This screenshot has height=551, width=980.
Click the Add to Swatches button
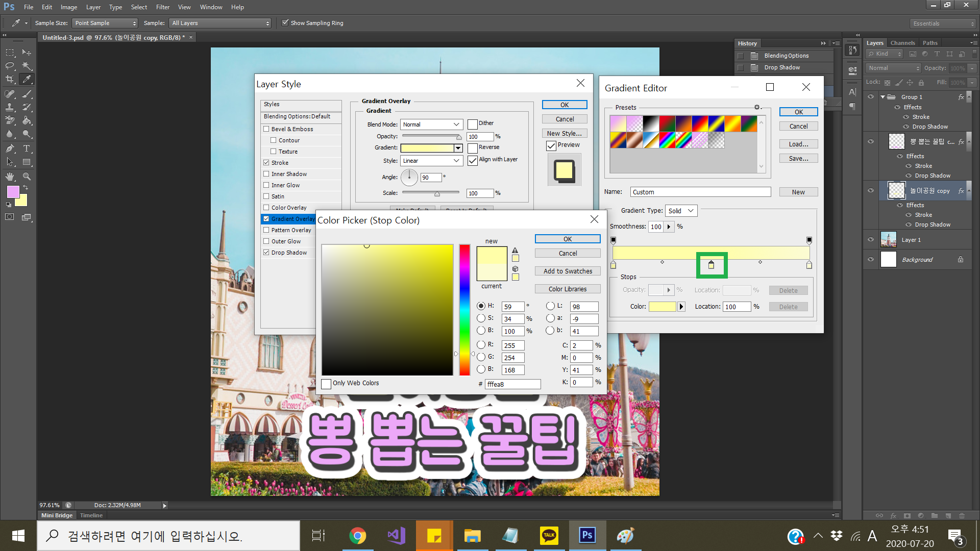(568, 271)
